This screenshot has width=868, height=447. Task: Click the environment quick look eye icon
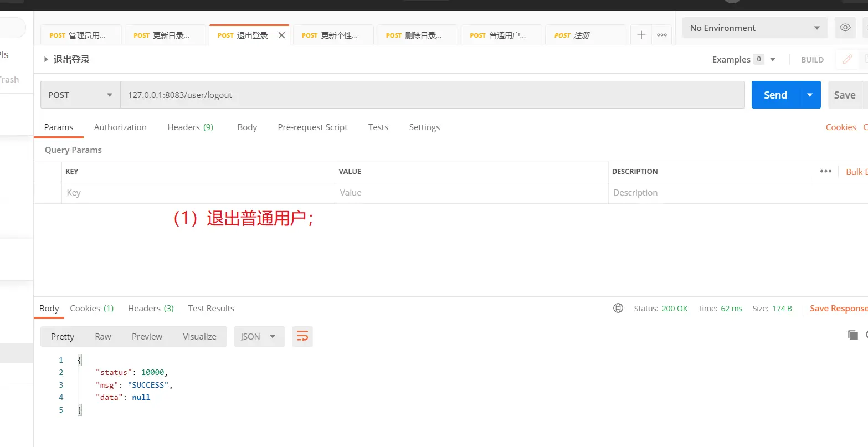(845, 28)
